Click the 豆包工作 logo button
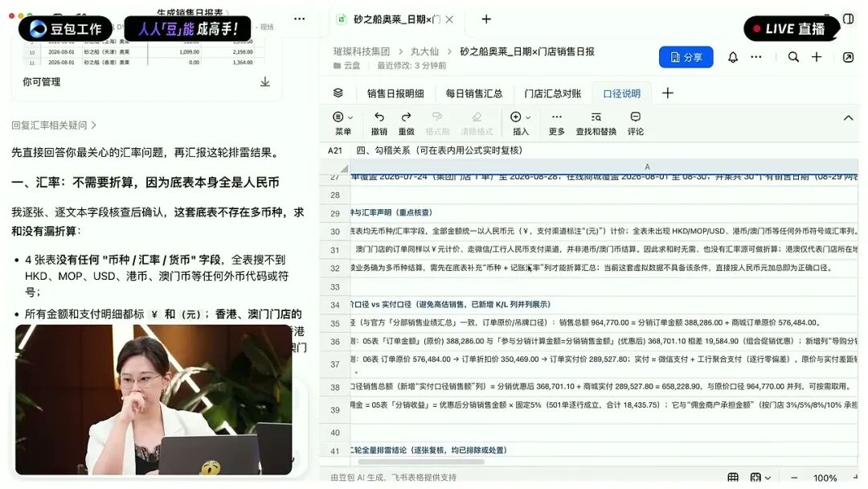The height and width of the screenshot is (489, 868). 65,29
